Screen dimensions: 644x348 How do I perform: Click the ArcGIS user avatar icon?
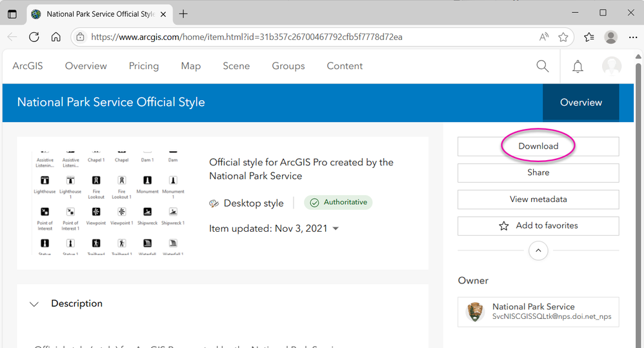[x=611, y=66]
